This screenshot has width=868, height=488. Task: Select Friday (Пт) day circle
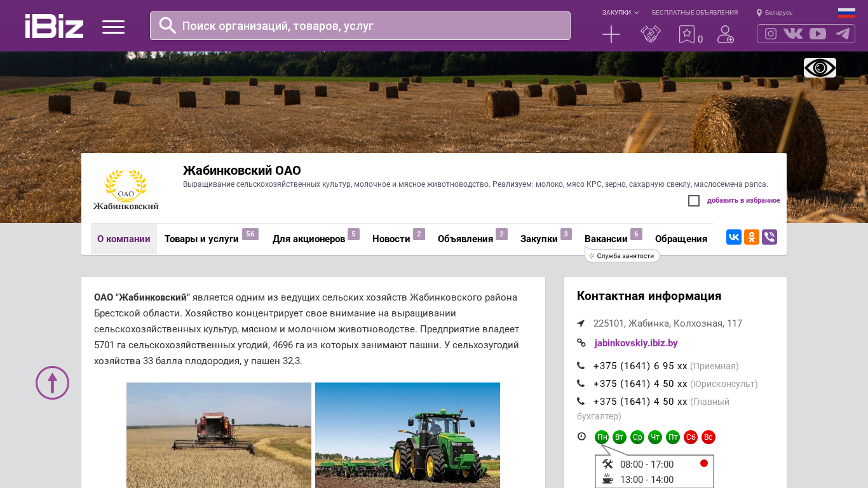click(x=673, y=437)
